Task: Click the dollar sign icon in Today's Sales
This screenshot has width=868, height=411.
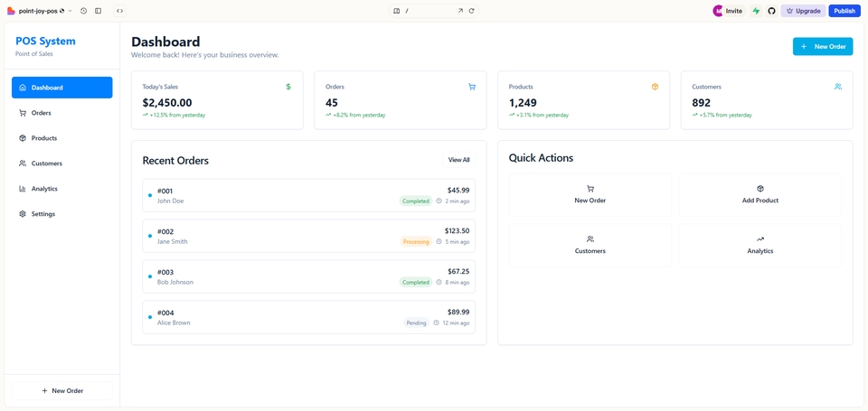Action: (x=288, y=87)
